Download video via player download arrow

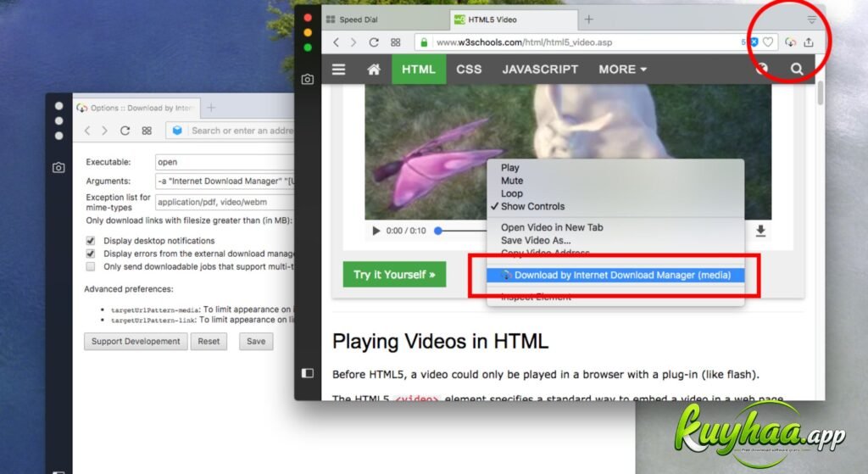tap(760, 231)
